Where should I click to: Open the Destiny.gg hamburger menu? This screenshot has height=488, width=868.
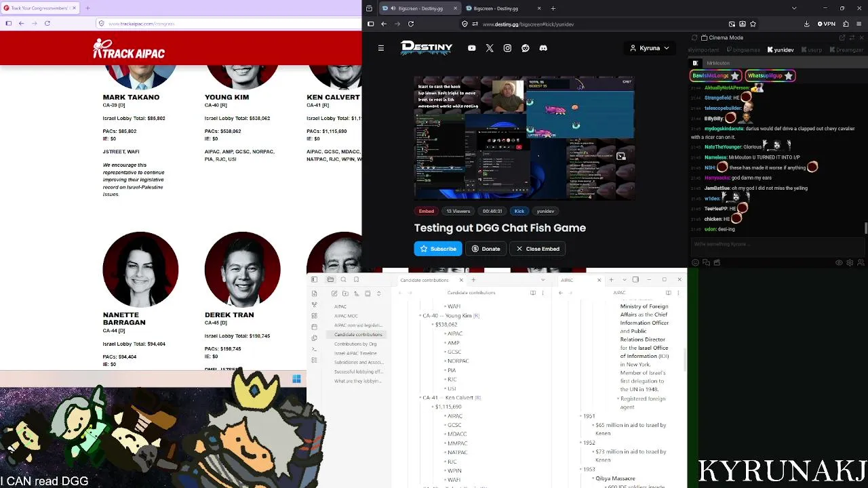381,48
